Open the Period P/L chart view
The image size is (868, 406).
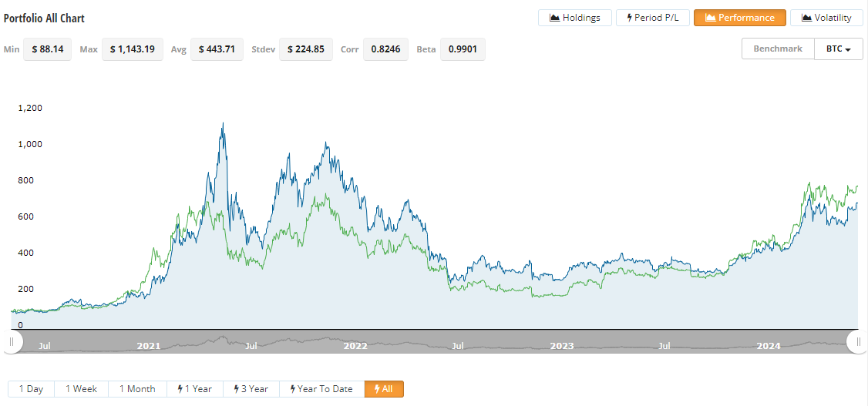click(653, 18)
